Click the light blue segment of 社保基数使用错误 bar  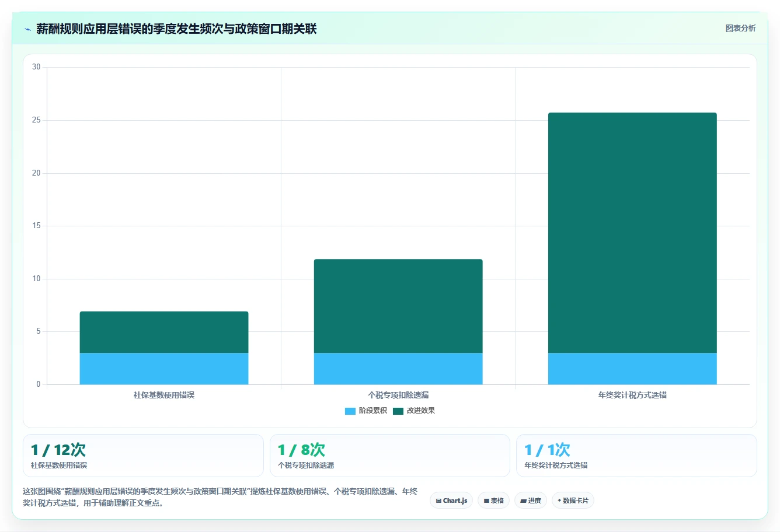(x=164, y=369)
